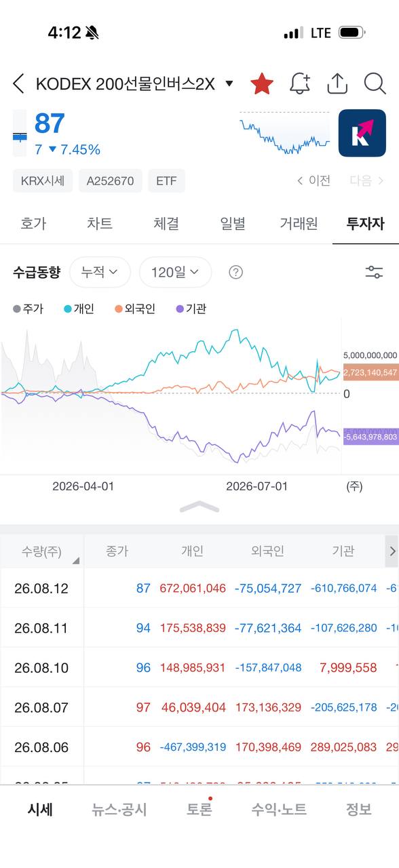This screenshot has height=868, width=399.
Task: Switch to the 거래원 tab
Action: [x=299, y=224]
